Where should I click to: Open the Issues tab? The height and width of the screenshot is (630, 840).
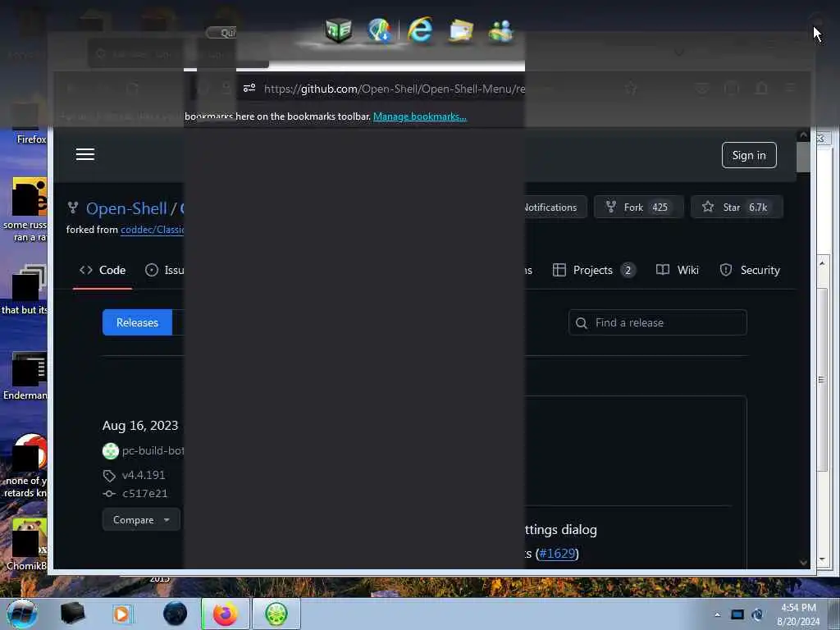click(164, 270)
